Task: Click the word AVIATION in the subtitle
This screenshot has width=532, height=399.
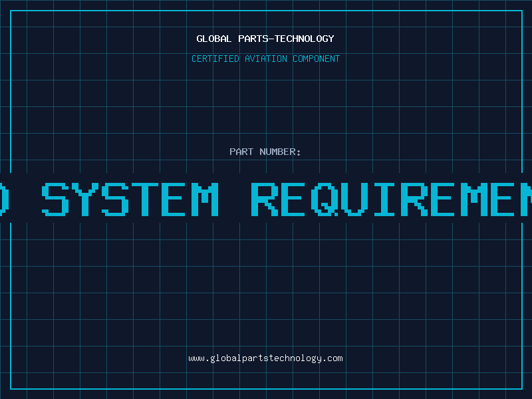Action: coord(267,59)
